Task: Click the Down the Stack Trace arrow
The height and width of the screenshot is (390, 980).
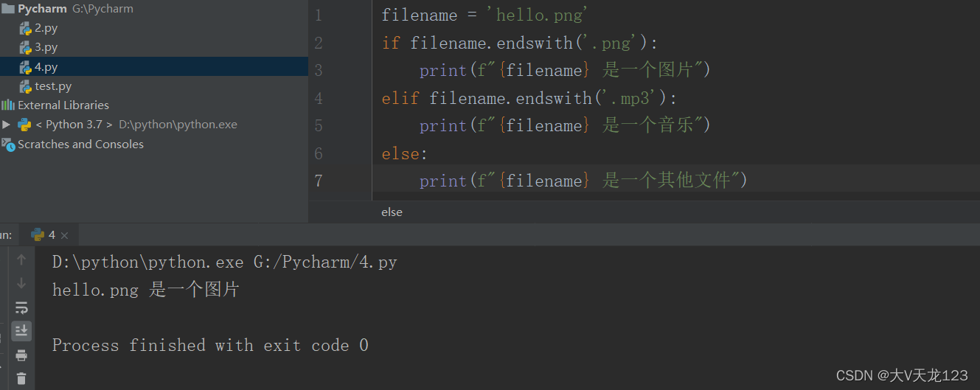Action: pyautogui.click(x=21, y=283)
